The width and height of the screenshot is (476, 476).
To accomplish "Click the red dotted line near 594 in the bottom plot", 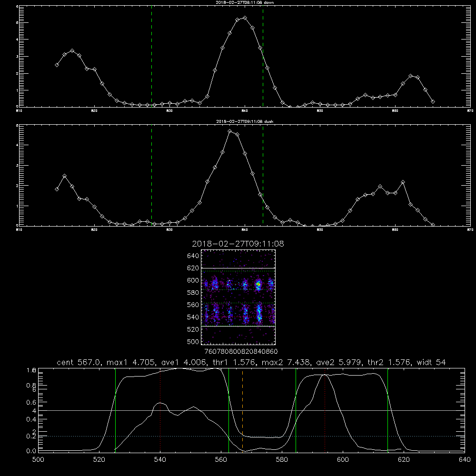I will [325, 410].
